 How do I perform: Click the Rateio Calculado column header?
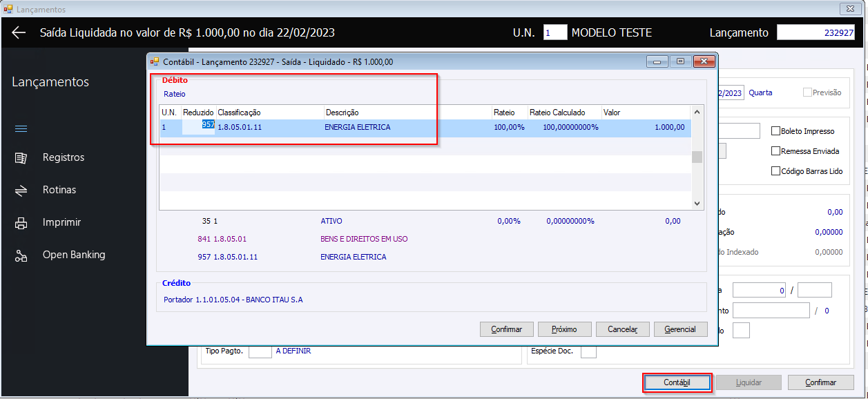click(x=564, y=113)
